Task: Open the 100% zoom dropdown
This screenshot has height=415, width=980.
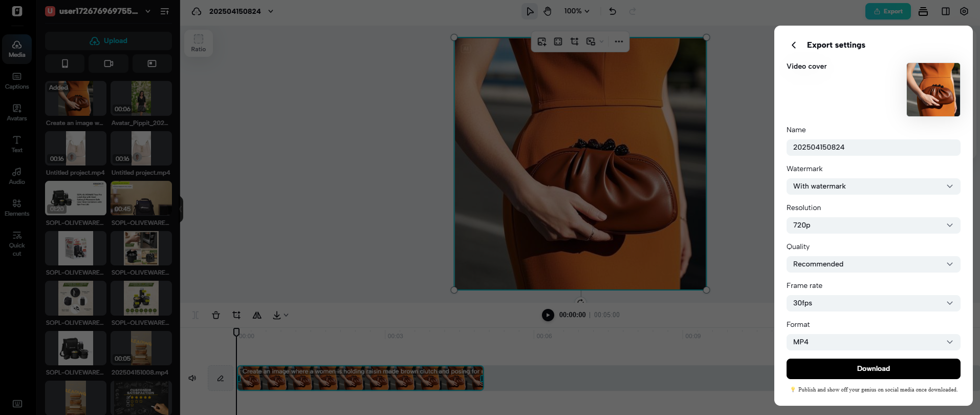Action: click(577, 11)
